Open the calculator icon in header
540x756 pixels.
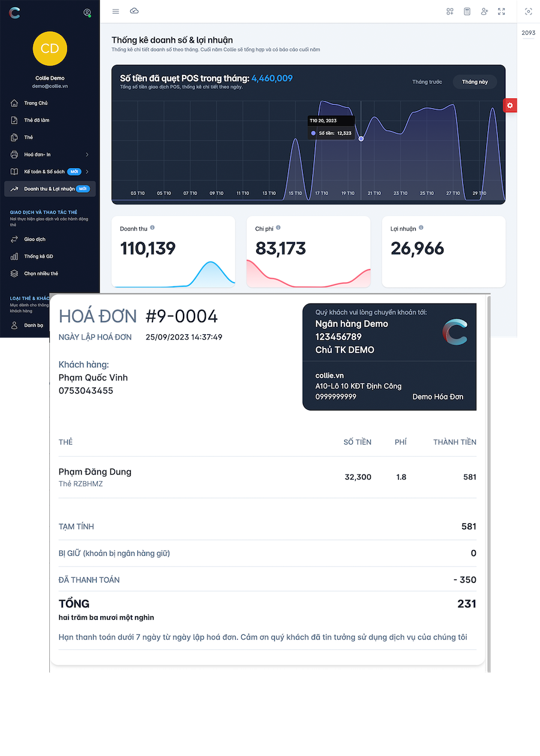[x=467, y=11]
